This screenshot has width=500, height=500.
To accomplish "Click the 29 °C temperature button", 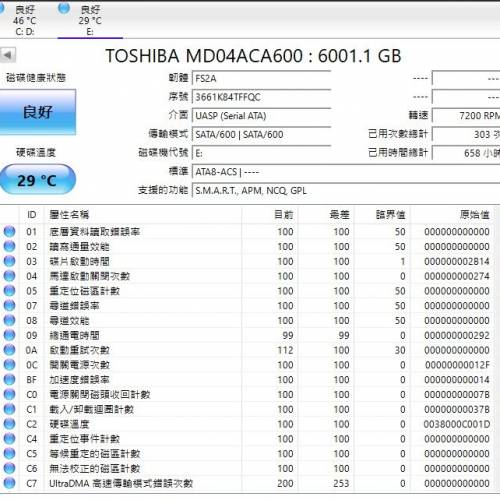I will [37, 180].
